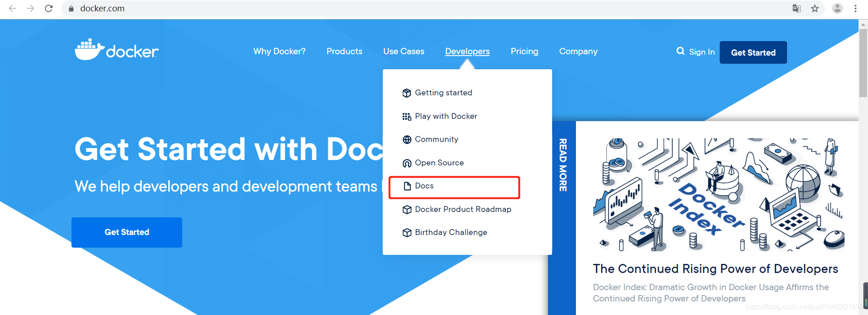868x315 pixels.
Task: Select Getting started from dropdown
Action: pyautogui.click(x=443, y=93)
